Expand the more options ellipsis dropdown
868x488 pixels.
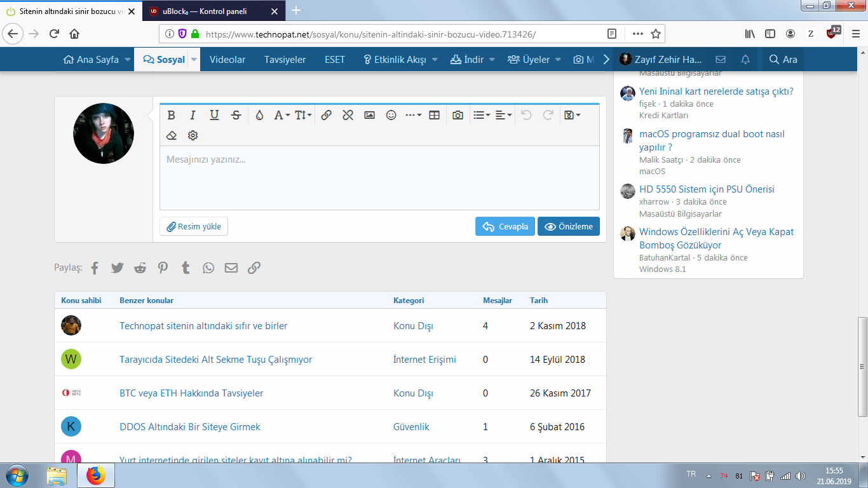[414, 115]
